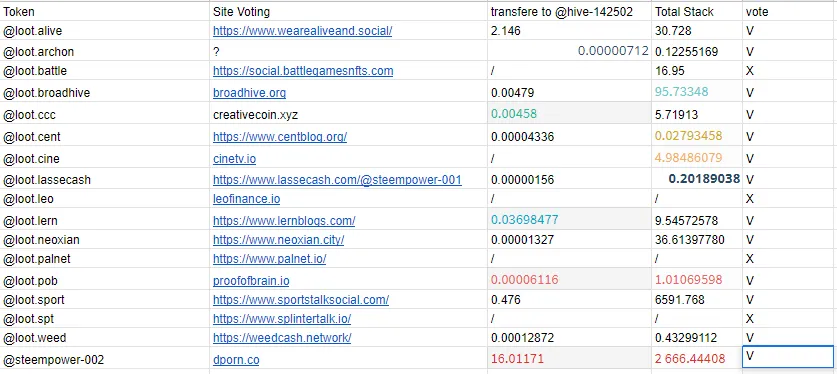Image resolution: width=837 pixels, height=374 pixels.
Task: Follow the broadhive.org hyperlink
Action: click(x=249, y=93)
